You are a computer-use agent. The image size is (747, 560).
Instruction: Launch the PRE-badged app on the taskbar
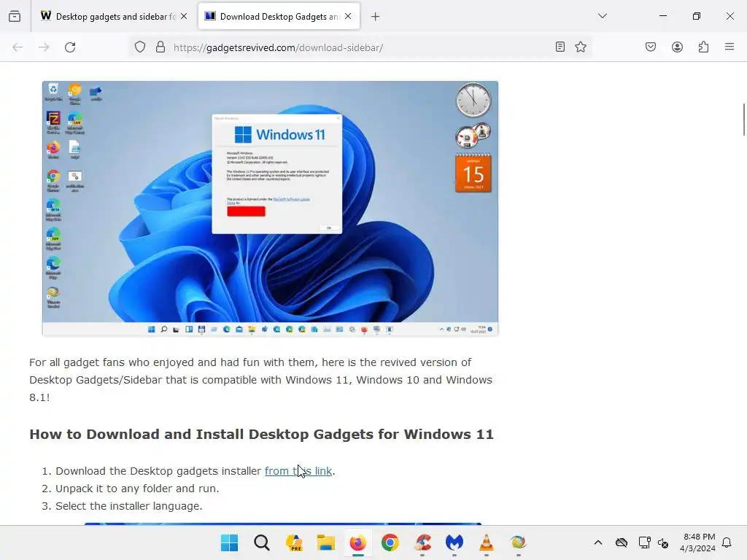coord(294,542)
